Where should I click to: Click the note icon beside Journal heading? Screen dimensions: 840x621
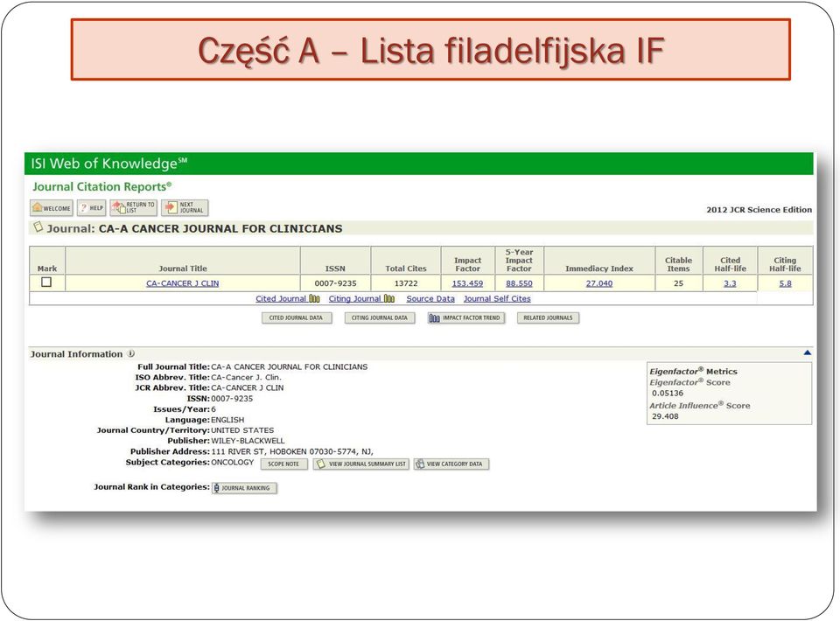pos(38,227)
